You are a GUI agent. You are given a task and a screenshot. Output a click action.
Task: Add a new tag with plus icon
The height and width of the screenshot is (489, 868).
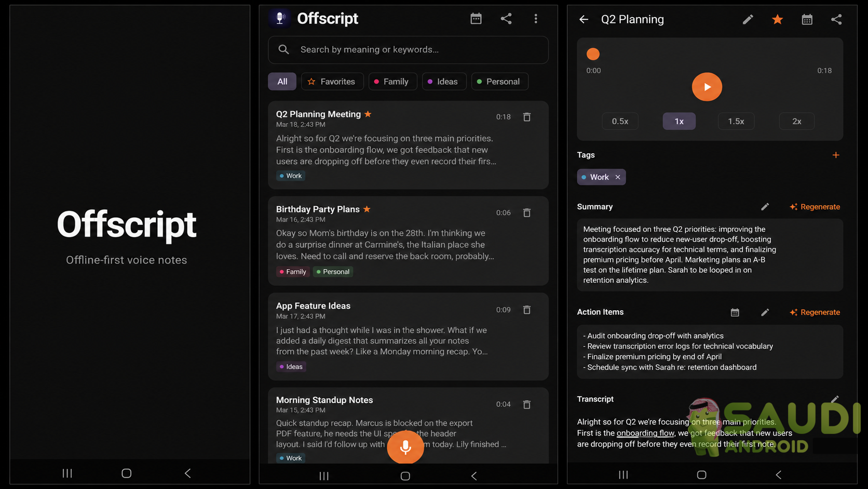click(836, 155)
